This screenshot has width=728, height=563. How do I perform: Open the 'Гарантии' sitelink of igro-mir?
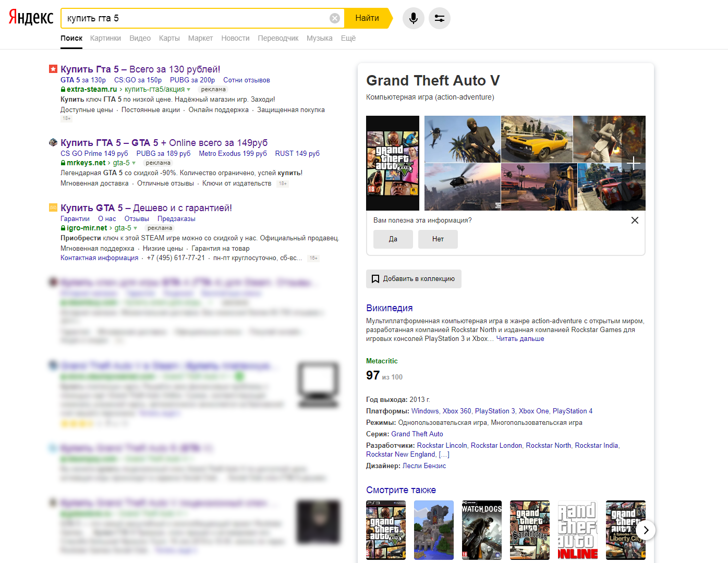75,219
